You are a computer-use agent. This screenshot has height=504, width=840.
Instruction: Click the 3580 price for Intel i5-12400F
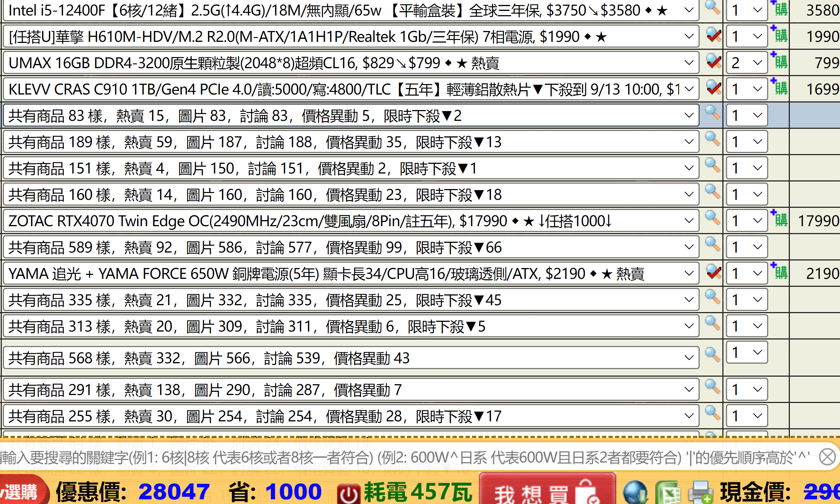[822, 10]
